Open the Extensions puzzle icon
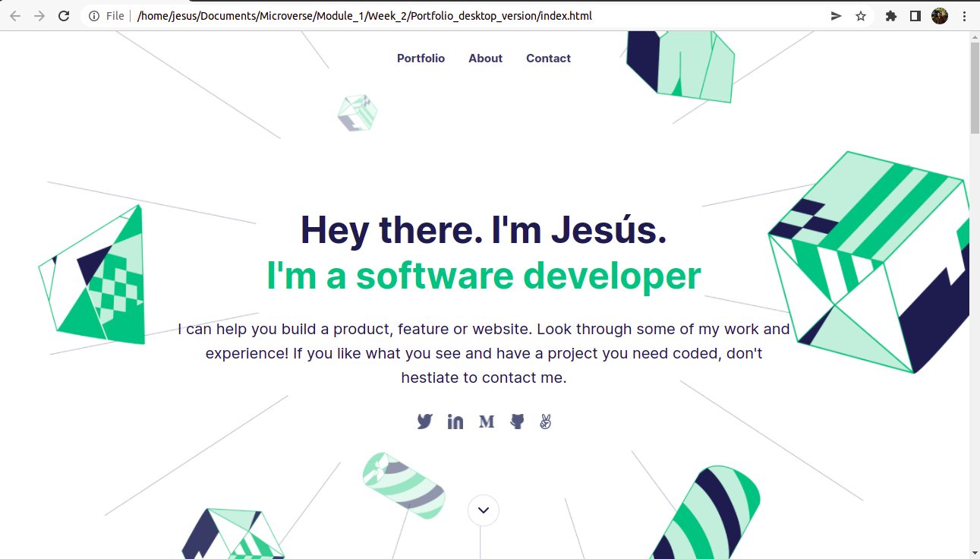 pyautogui.click(x=891, y=16)
